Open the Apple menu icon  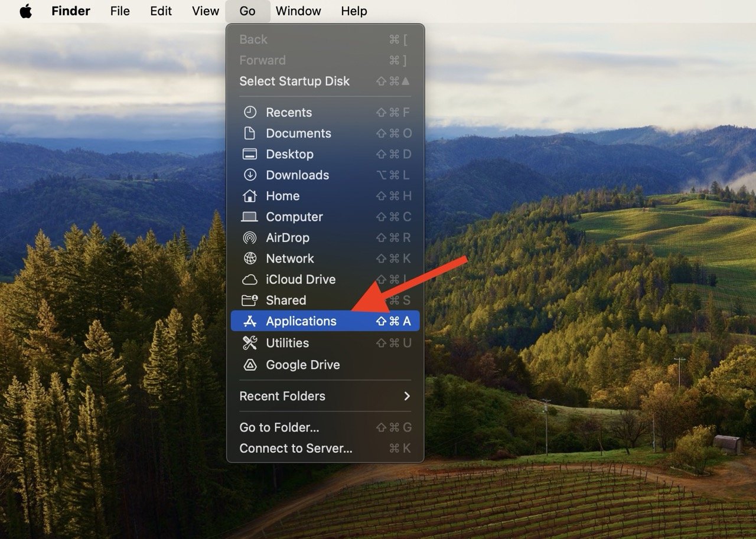pos(25,11)
